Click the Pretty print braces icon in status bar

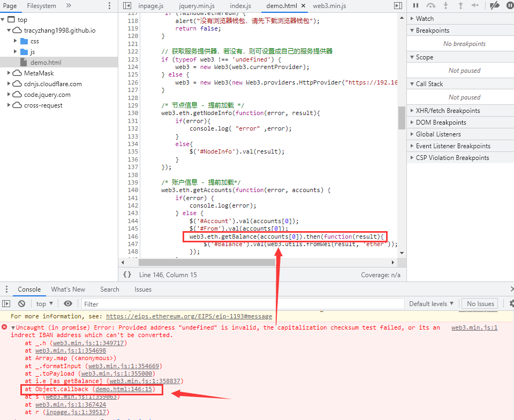tap(127, 274)
